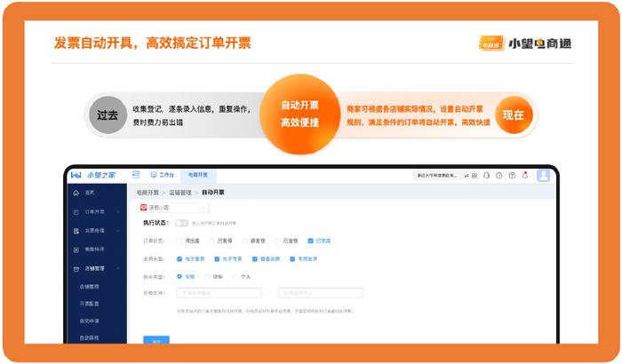Screen dimensions: 622x364
Task: Toggle the 执行状态 switch
Action: coord(181,223)
